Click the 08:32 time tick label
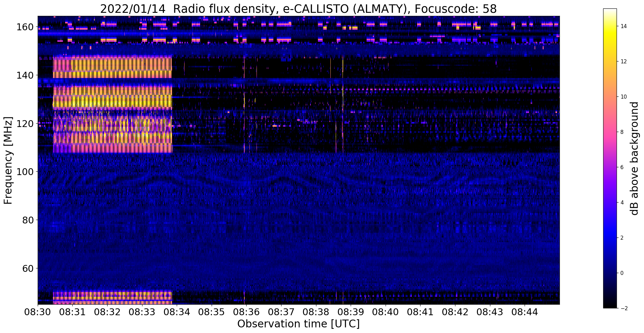The width and height of the screenshot is (644, 333). [107, 312]
